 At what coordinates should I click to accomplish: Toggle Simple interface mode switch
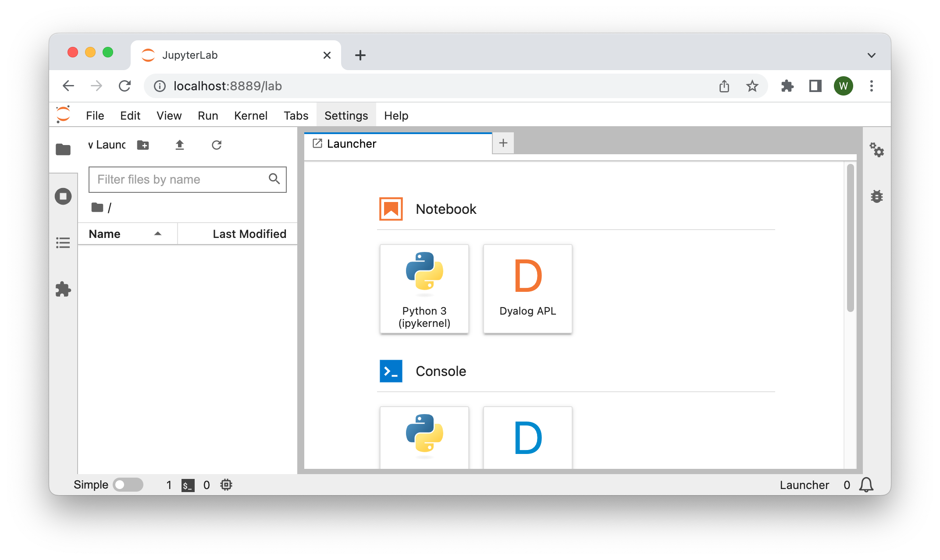(x=128, y=485)
